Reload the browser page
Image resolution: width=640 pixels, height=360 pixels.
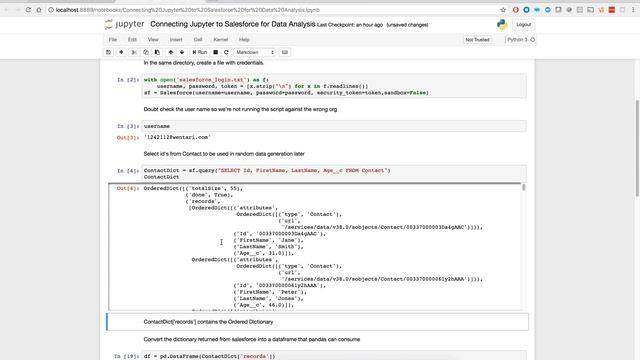pos(28,10)
